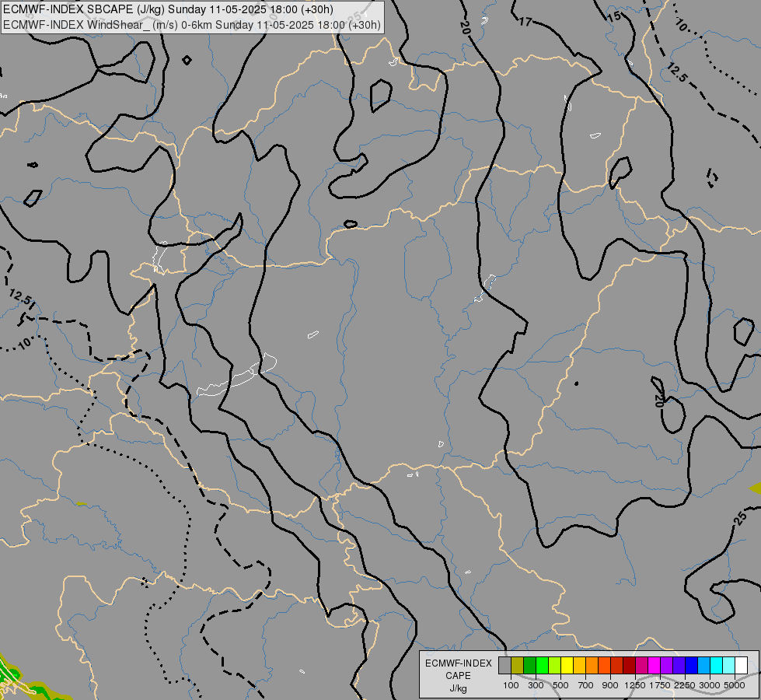The width and height of the screenshot is (761, 700).
Task: Click the 20 contour label beside the 17 label
Action: pos(465,28)
